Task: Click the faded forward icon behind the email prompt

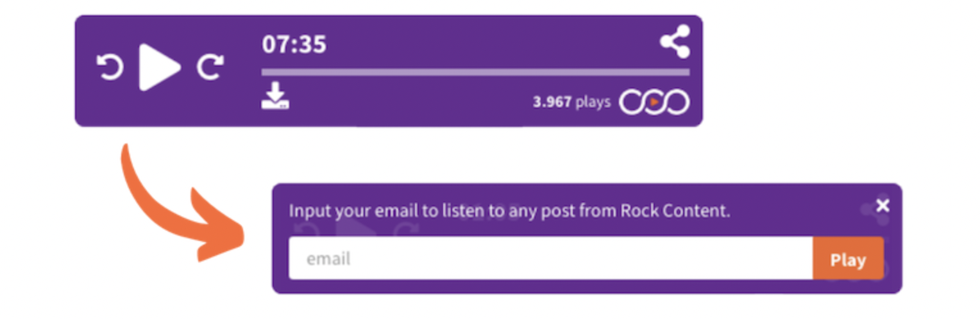Action: click(405, 230)
